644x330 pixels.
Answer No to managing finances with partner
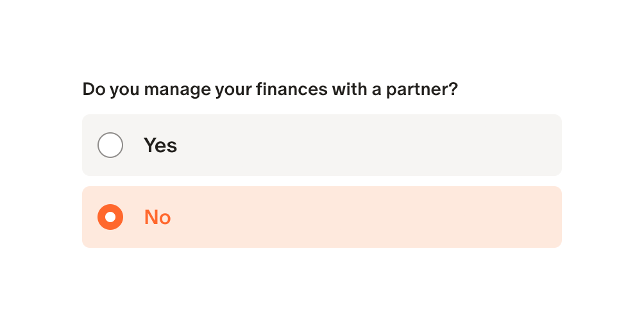(110, 217)
